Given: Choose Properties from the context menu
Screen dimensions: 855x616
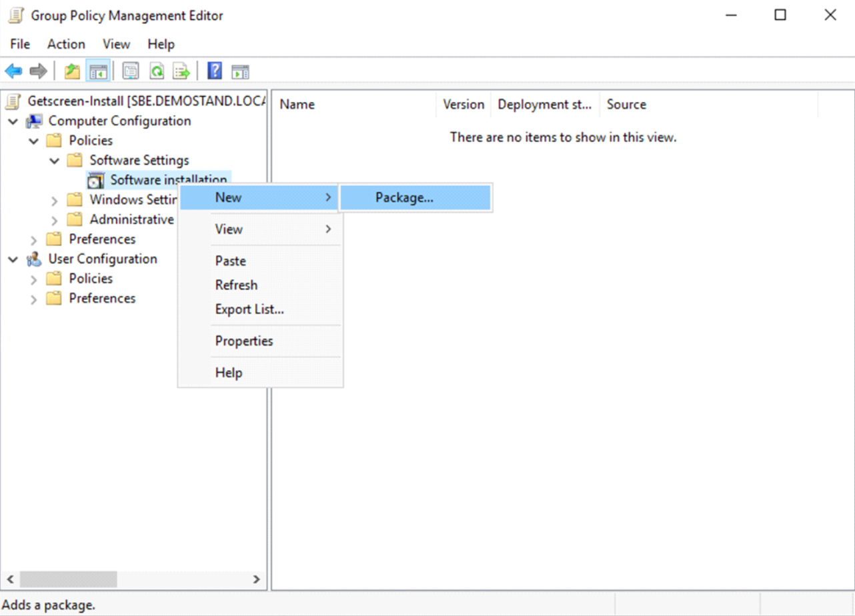Looking at the screenshot, I should click(244, 341).
